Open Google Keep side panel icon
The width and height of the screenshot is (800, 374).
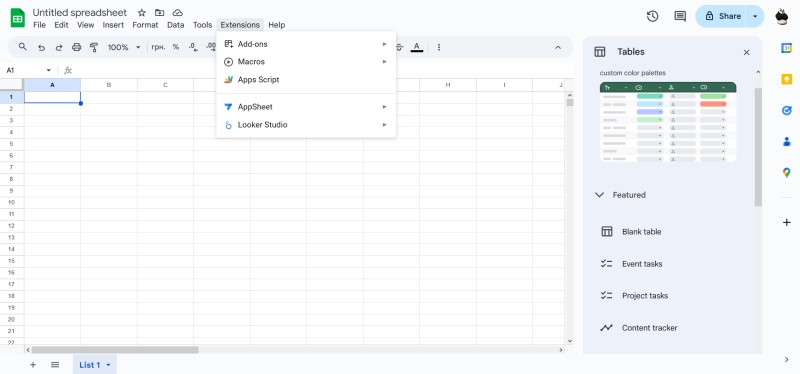tap(786, 79)
